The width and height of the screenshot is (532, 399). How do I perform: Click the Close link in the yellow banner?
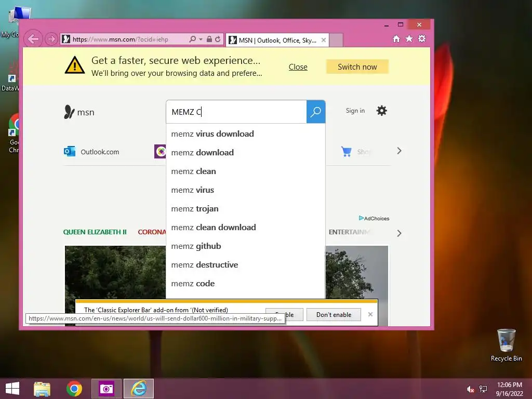coord(298,67)
